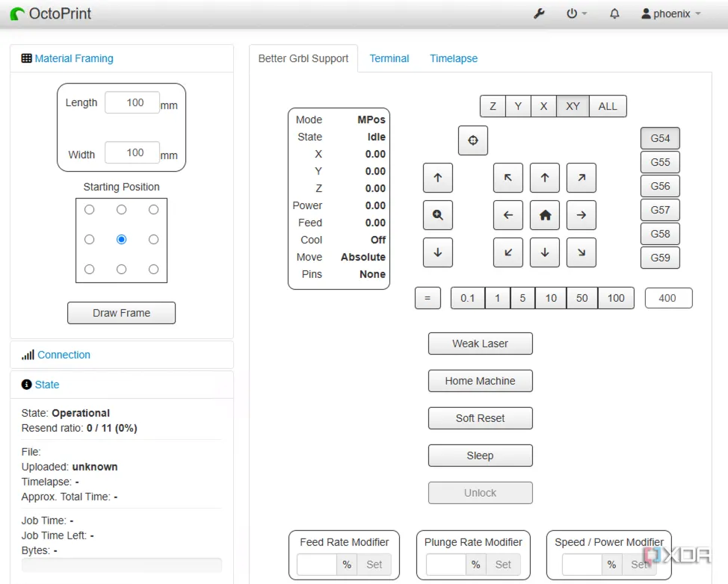
Task: Select the G55 coordinate system
Action: (660, 162)
